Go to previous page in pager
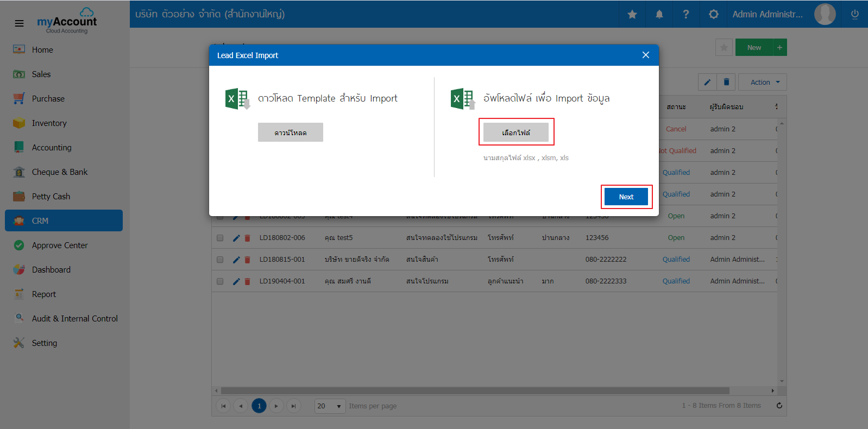Screen dimensions: 868x429 241,406
